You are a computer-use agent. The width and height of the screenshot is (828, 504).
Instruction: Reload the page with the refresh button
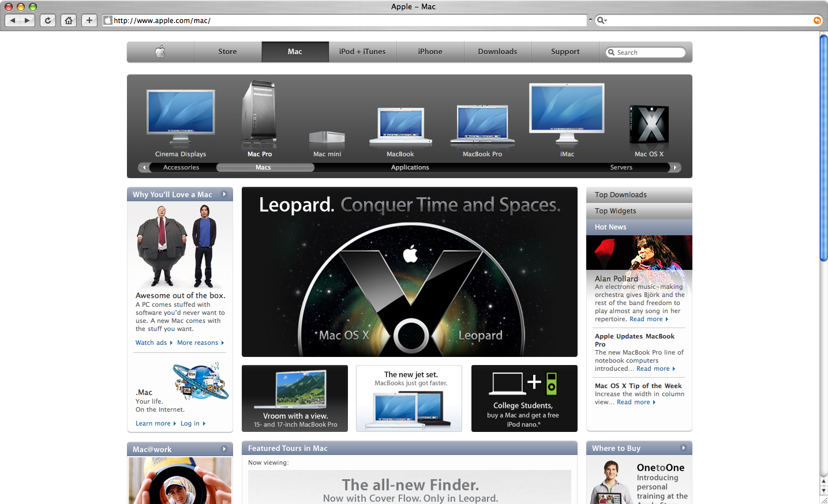tap(48, 20)
